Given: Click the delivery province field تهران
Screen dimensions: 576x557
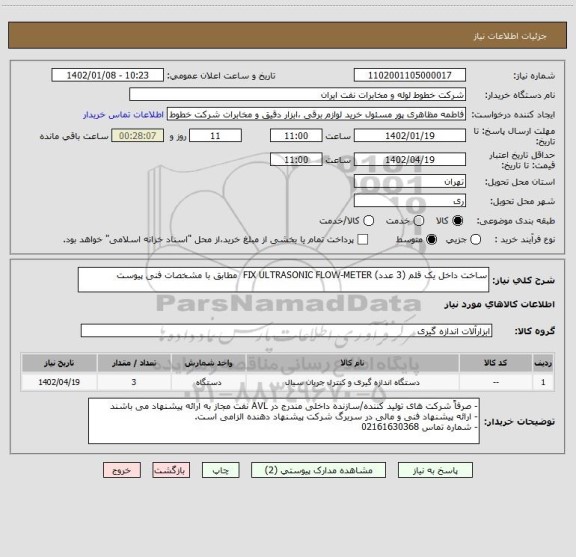Looking at the screenshot, I should 410,182.
